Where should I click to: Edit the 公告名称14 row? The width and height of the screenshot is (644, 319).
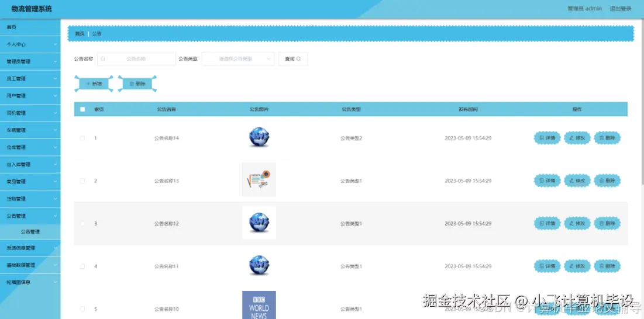click(x=577, y=138)
